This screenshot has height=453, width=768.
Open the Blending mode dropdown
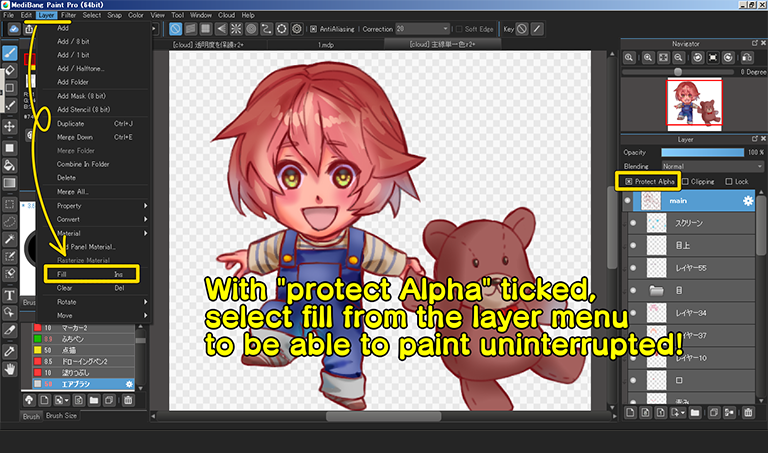pyautogui.click(x=713, y=167)
